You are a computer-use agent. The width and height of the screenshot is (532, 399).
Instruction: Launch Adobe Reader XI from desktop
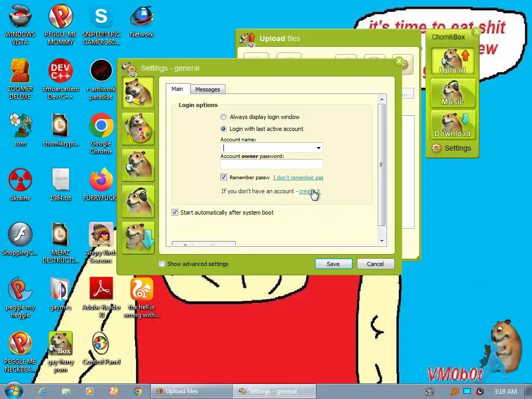tap(101, 298)
